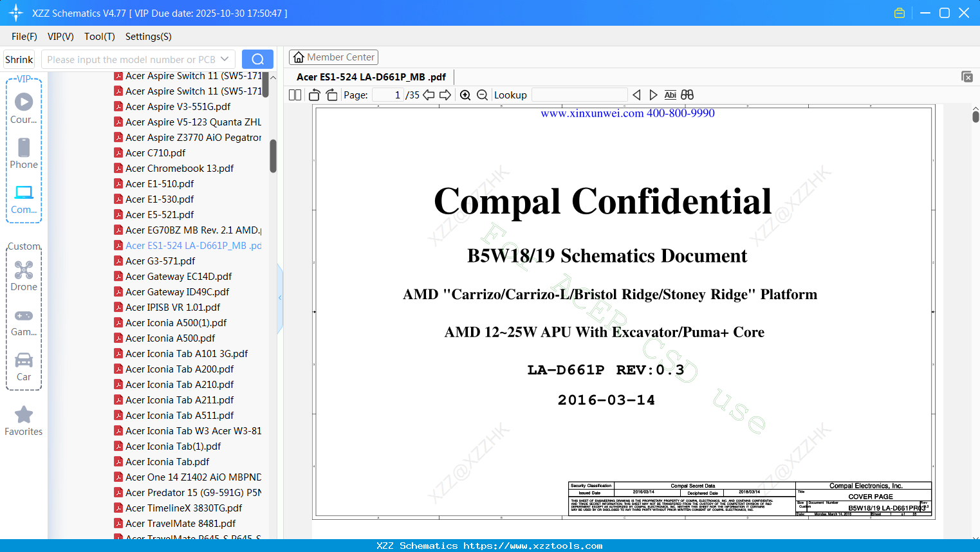
Task: Click the model number search field
Action: click(131, 59)
